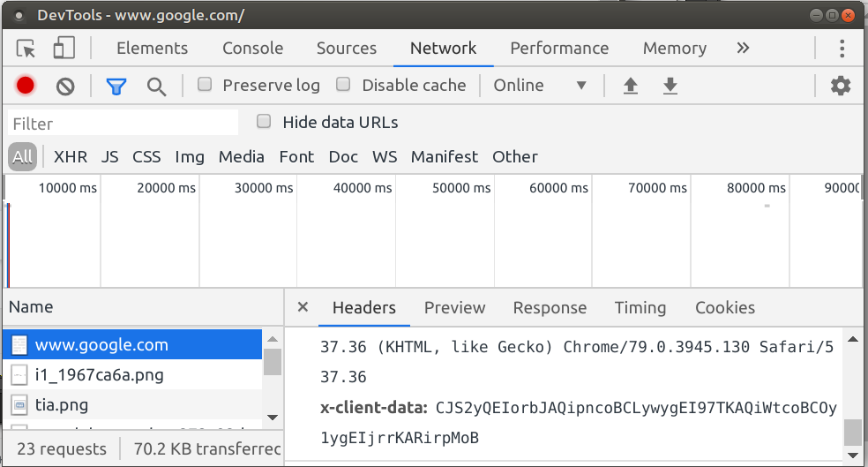The image size is (868, 467).
Task: Toggle the network filter funnel icon
Action: 116,86
